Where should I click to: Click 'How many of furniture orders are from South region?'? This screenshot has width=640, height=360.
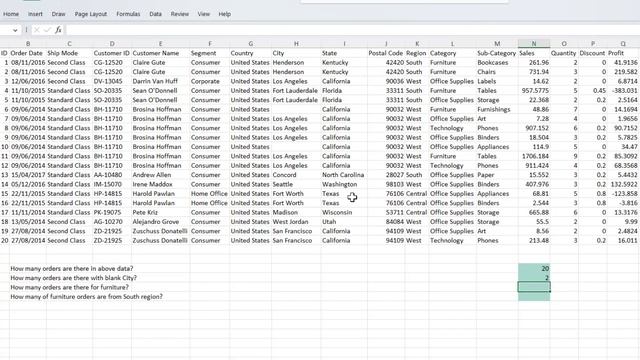[87, 297]
